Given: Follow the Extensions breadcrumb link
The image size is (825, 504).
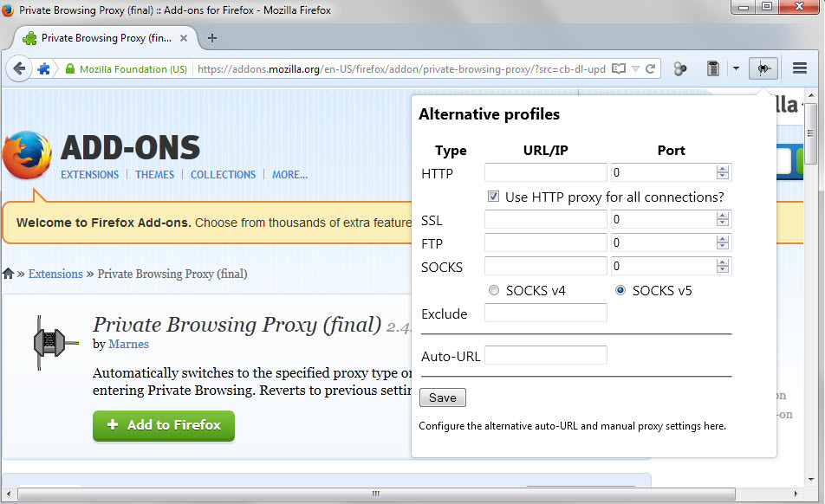Looking at the screenshot, I should pos(55,274).
